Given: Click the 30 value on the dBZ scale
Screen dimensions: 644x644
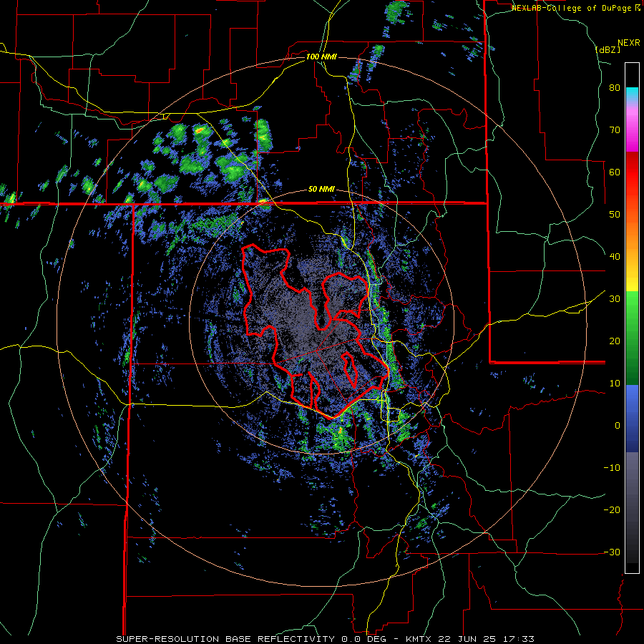Looking at the screenshot, I should tap(615, 298).
